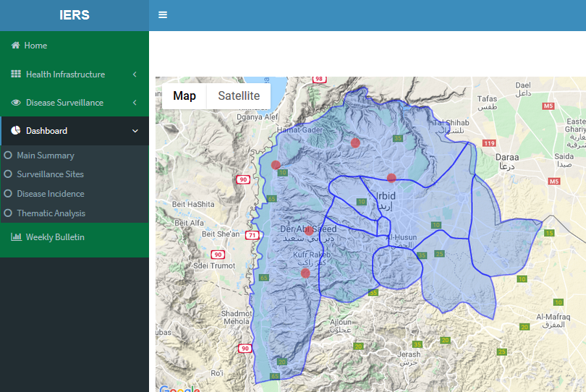Click the Health Infrastructure grid icon
This screenshot has height=392, width=586.
coord(16,74)
